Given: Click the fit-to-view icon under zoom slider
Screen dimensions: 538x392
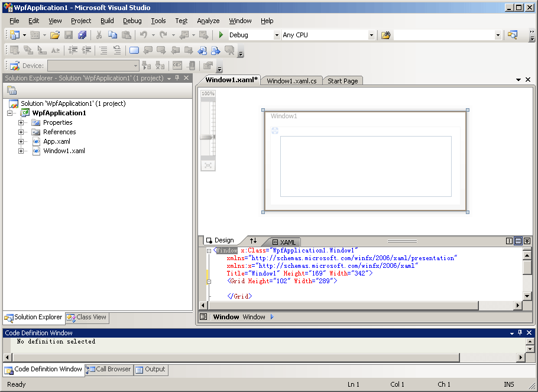Looking at the screenshot, I should point(208,166).
